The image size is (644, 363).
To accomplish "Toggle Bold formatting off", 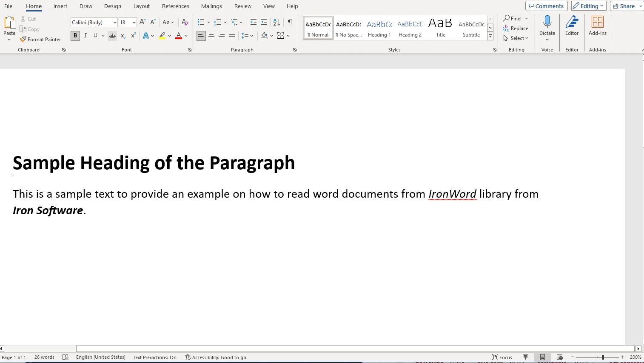I will click(x=75, y=36).
